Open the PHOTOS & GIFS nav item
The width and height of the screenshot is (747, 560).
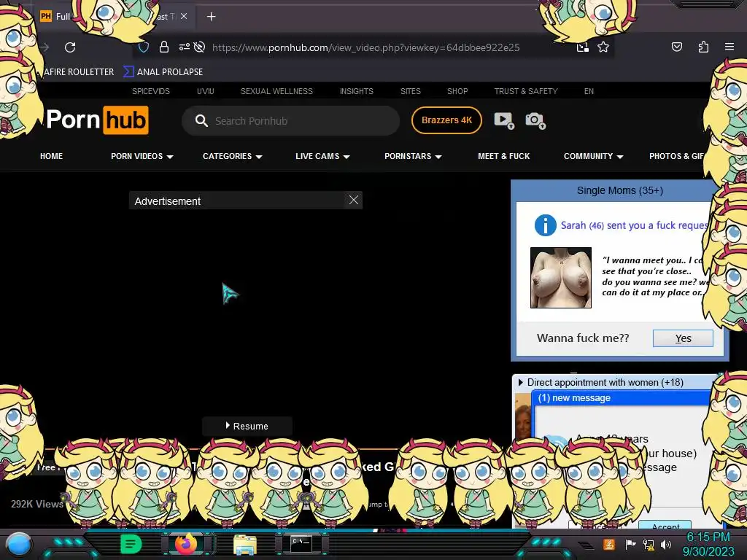[x=676, y=156]
